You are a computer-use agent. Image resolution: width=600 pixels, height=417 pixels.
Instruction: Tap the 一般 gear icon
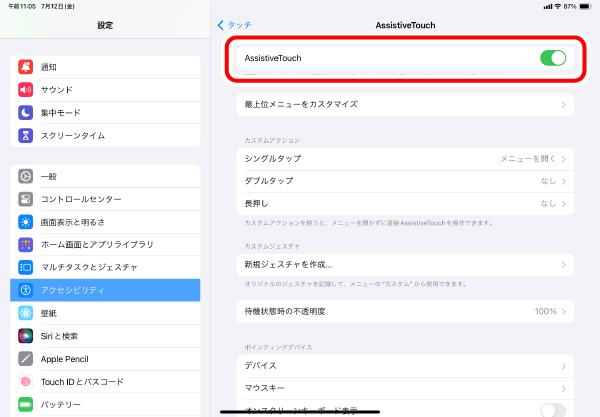click(x=26, y=176)
